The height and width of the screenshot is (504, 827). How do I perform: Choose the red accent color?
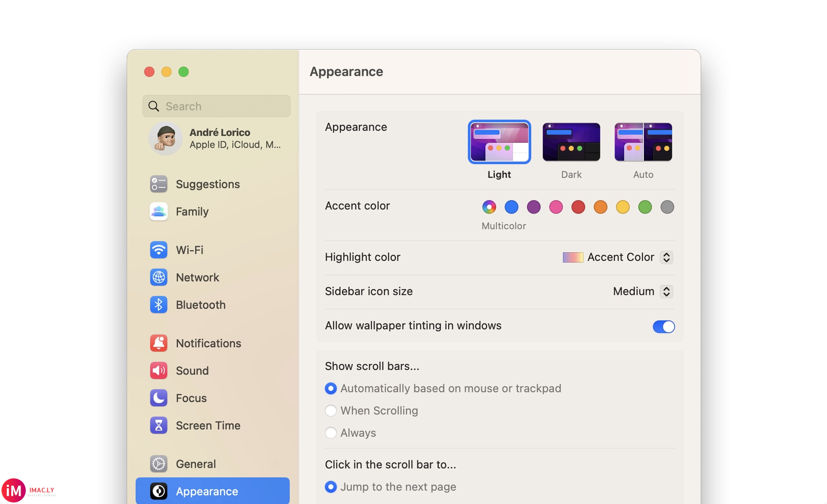pyautogui.click(x=578, y=207)
